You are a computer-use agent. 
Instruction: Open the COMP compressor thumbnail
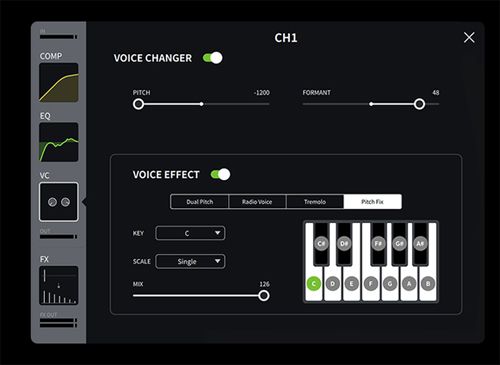59,82
